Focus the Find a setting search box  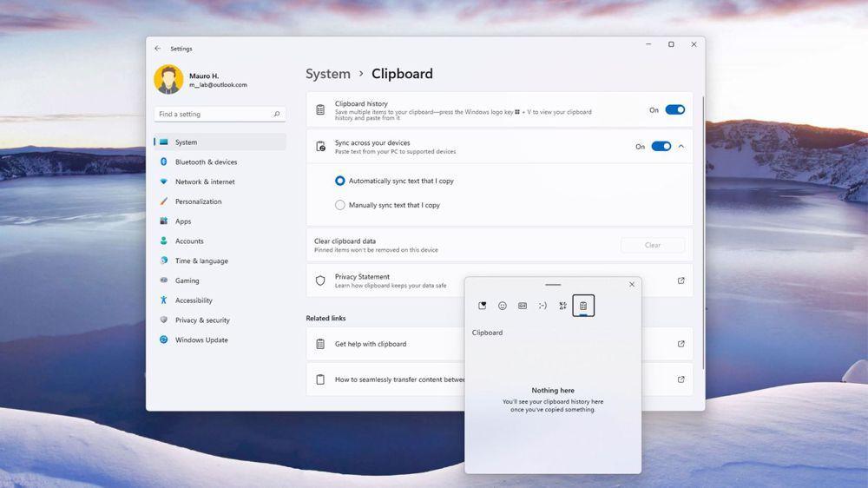pyautogui.click(x=220, y=114)
